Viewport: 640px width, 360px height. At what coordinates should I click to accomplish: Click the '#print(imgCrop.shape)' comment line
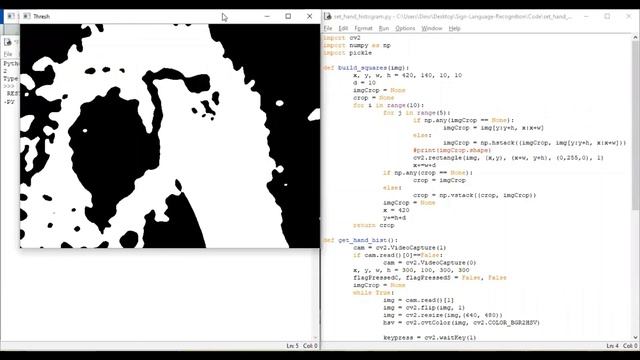coord(452,150)
